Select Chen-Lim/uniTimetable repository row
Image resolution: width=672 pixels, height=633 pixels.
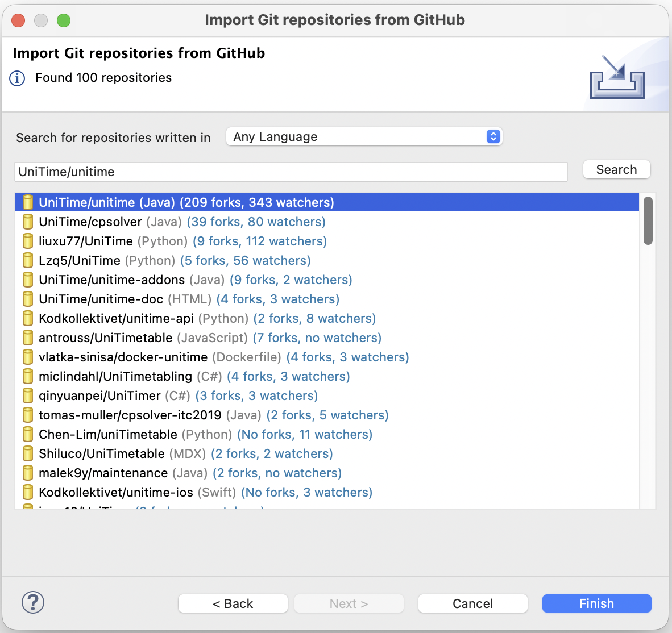[326, 434]
